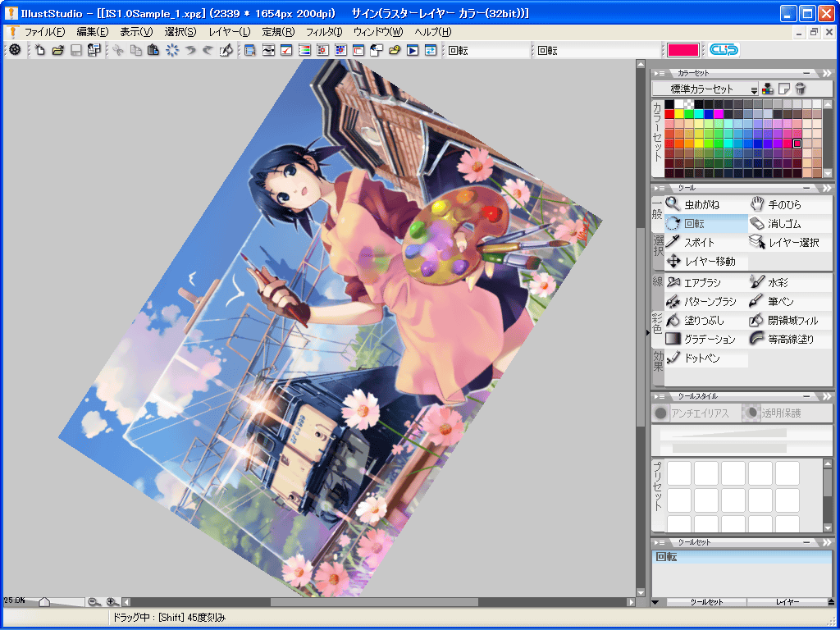The image size is (840, 630).
Task: Collapse the ツール panel with double chevron
Action: click(827, 188)
